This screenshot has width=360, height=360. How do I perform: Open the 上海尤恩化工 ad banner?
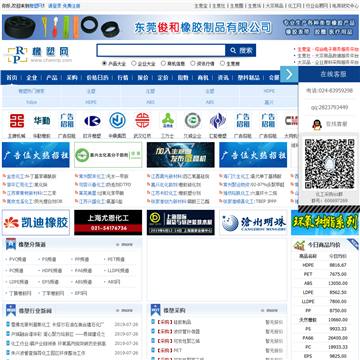[x=108, y=223]
